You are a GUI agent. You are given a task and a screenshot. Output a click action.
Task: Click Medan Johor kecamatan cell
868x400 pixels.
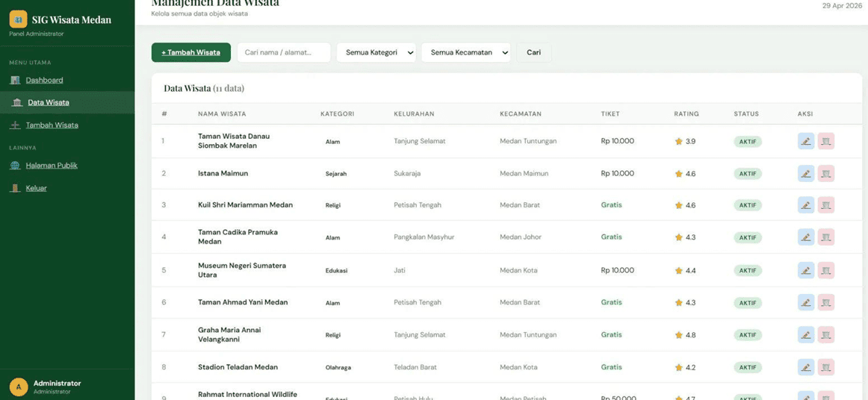521,237
